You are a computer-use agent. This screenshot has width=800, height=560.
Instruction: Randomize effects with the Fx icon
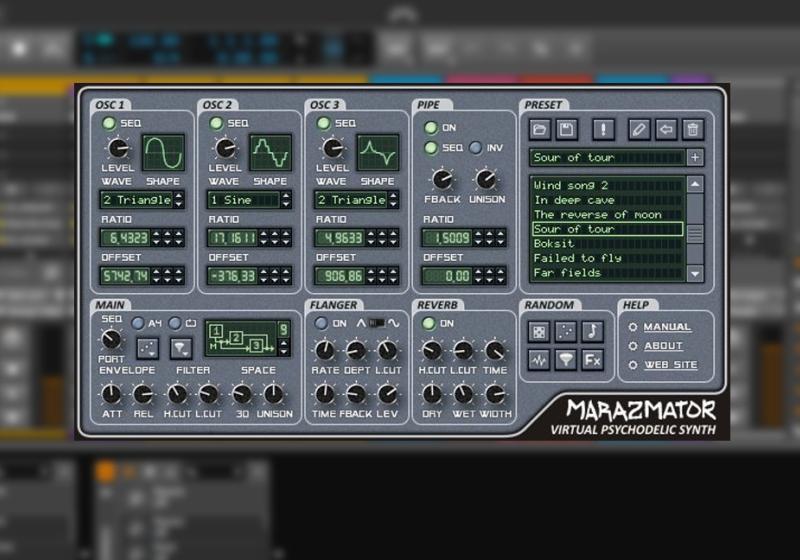593,360
